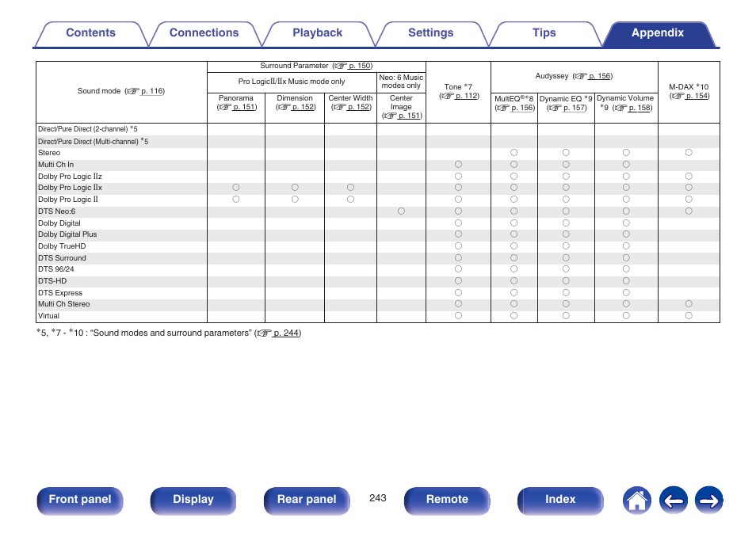Select the Appendix tab
The height and width of the screenshot is (533, 756).
pos(658,33)
